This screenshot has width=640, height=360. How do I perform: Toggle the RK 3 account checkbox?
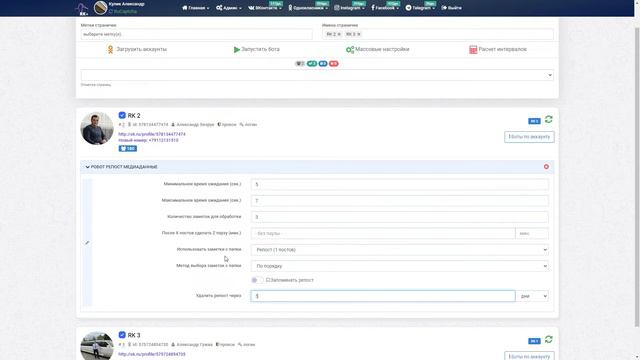tap(122, 335)
